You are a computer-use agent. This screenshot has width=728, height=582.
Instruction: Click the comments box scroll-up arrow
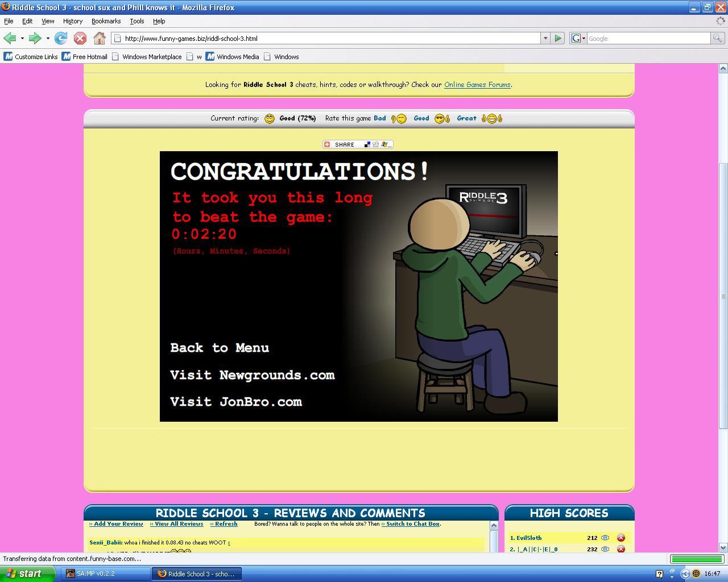[x=494, y=526]
